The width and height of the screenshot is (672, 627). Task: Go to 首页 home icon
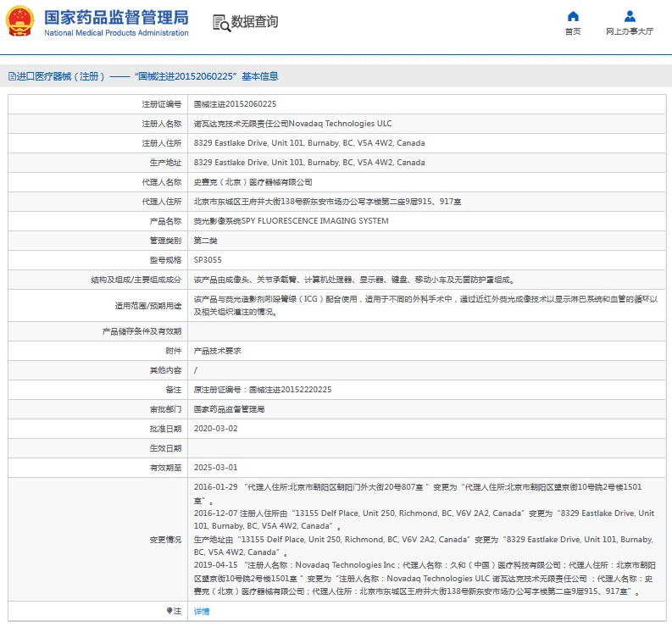tap(573, 16)
